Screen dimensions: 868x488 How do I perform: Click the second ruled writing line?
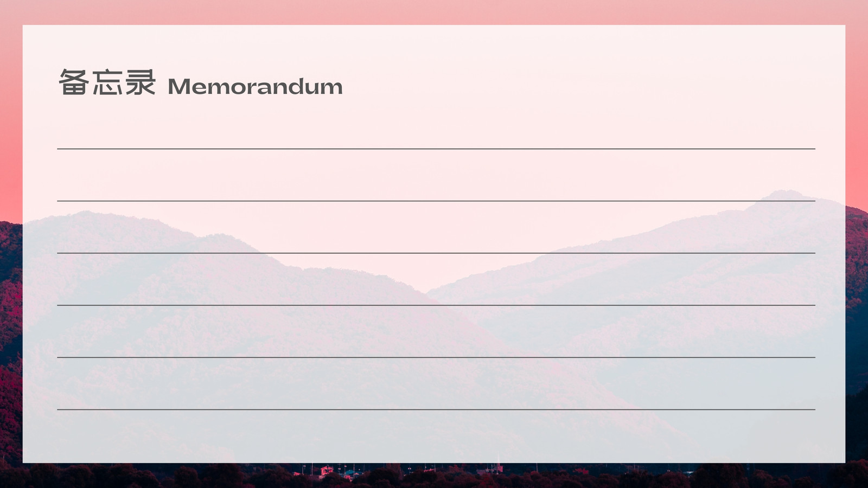pos(436,201)
